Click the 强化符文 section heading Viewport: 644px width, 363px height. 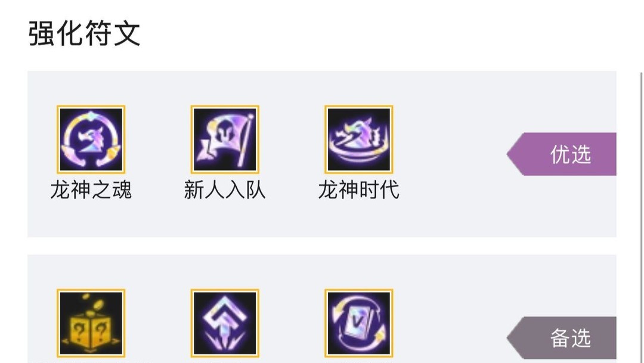click(x=84, y=33)
